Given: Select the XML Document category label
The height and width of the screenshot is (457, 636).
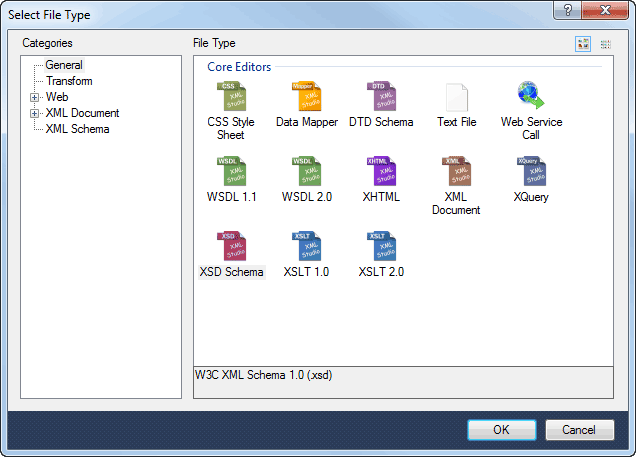Looking at the screenshot, I should coord(82,113).
